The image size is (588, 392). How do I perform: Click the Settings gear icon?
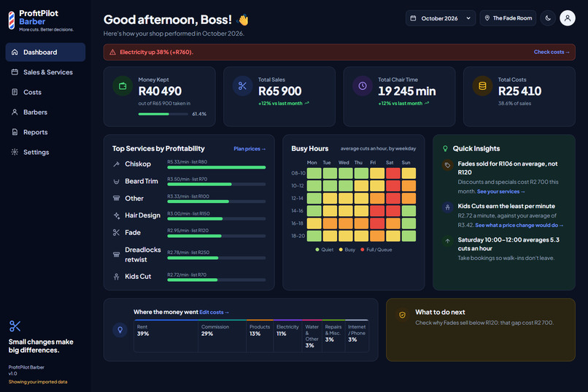15,152
